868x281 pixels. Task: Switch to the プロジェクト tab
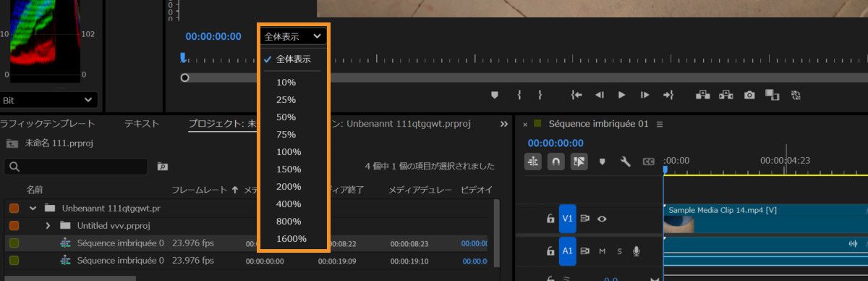click(x=222, y=124)
